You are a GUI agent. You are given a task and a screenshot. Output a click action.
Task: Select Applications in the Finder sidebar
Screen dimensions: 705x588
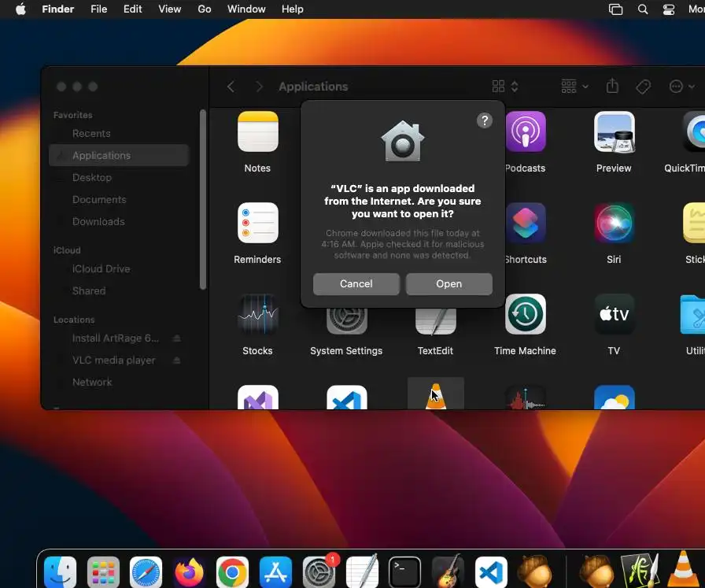click(119, 156)
